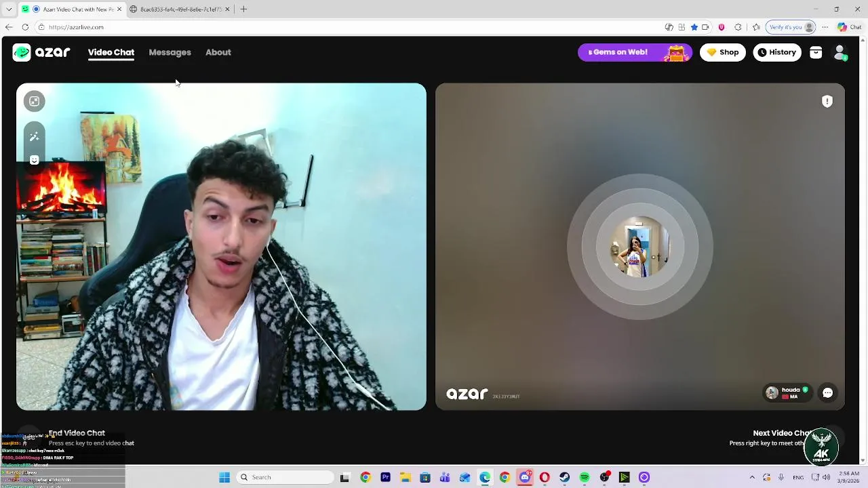Click the blue favorite star in address bar
The height and width of the screenshot is (488, 868).
694,27
